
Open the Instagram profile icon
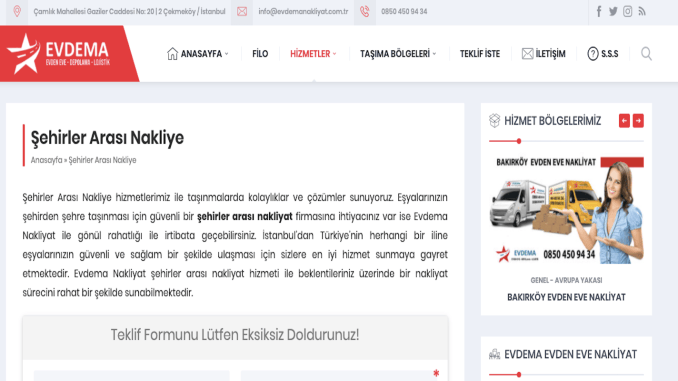627,12
